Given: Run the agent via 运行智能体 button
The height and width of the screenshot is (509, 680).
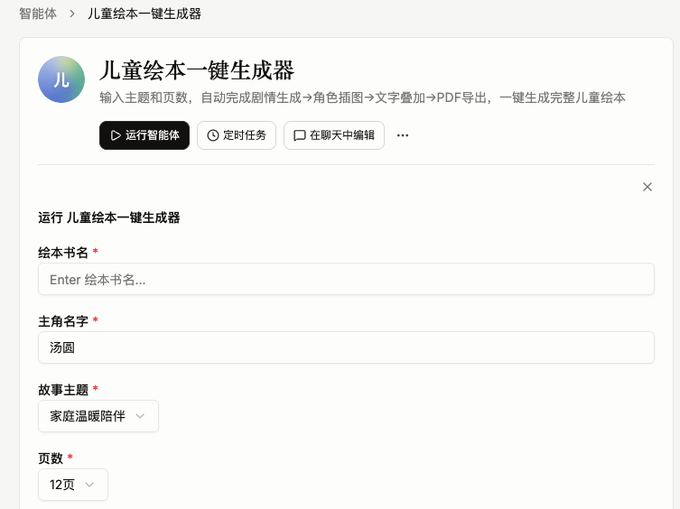Looking at the screenshot, I should pyautogui.click(x=144, y=135).
